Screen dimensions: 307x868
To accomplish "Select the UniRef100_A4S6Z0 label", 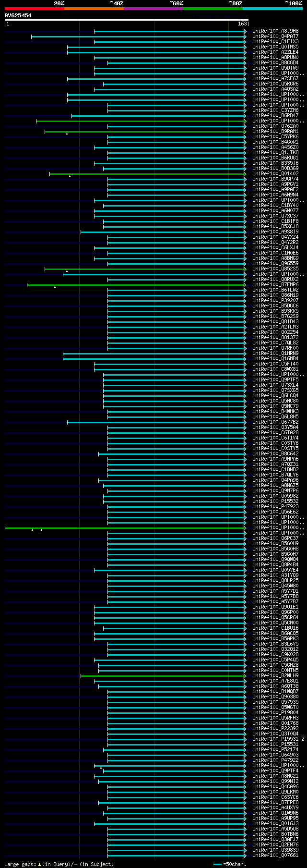I will tap(275, 147).
